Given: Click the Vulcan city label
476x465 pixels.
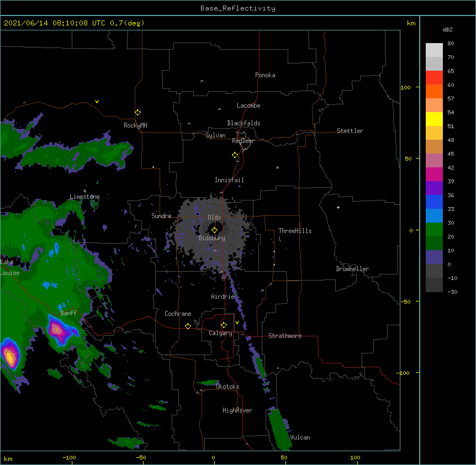Looking at the screenshot, I should pos(300,437).
